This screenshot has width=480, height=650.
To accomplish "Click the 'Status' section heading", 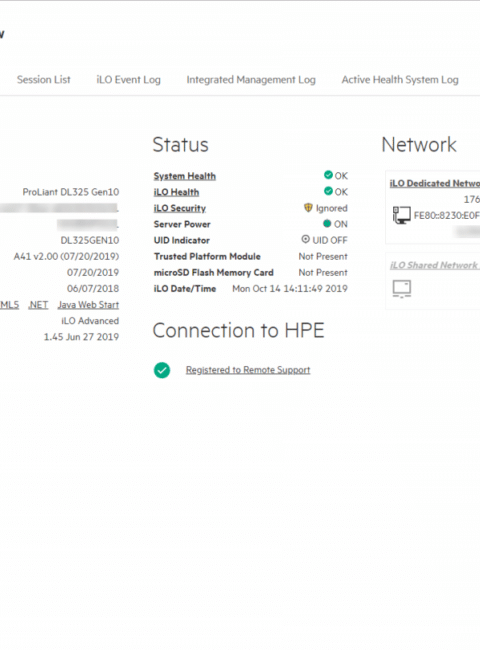I will 181,145.
